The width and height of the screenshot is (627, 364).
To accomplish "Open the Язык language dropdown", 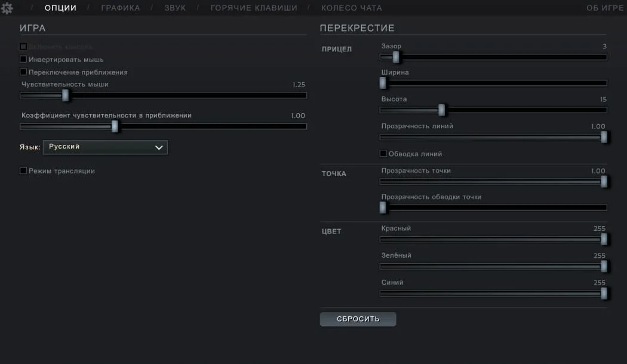I will [x=105, y=147].
